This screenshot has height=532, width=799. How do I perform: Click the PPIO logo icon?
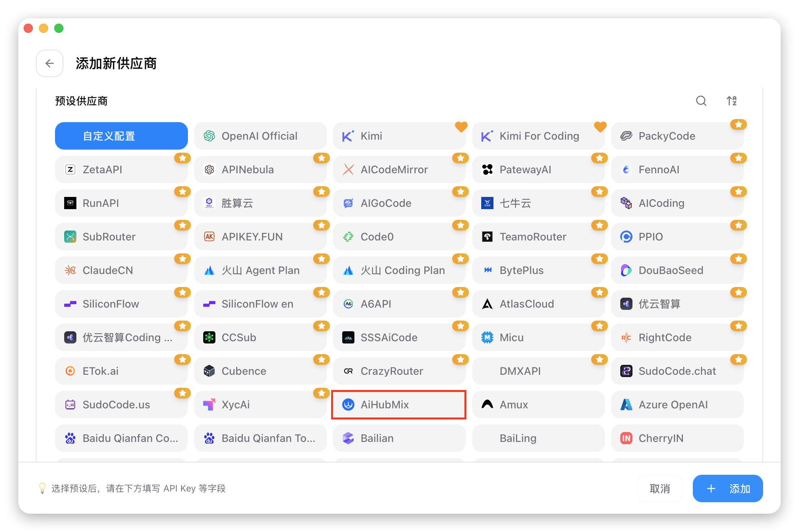tap(626, 237)
